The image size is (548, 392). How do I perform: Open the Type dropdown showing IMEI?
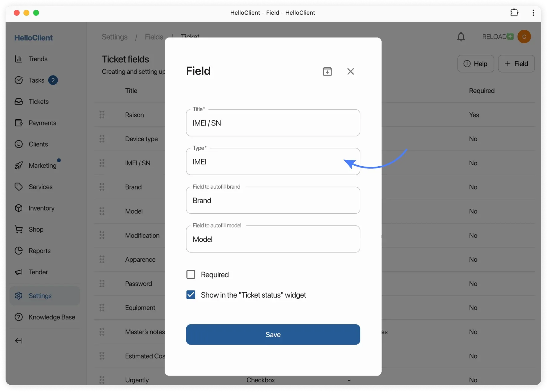[273, 161]
